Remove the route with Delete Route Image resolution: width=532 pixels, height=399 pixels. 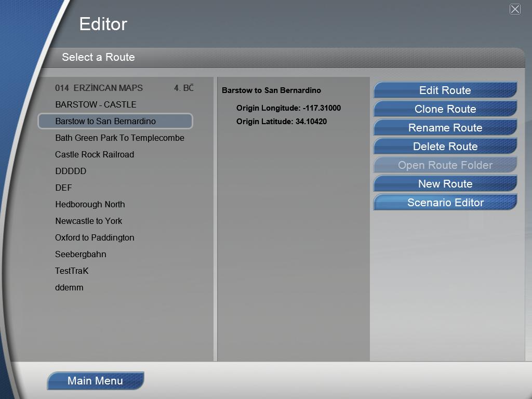tap(445, 146)
